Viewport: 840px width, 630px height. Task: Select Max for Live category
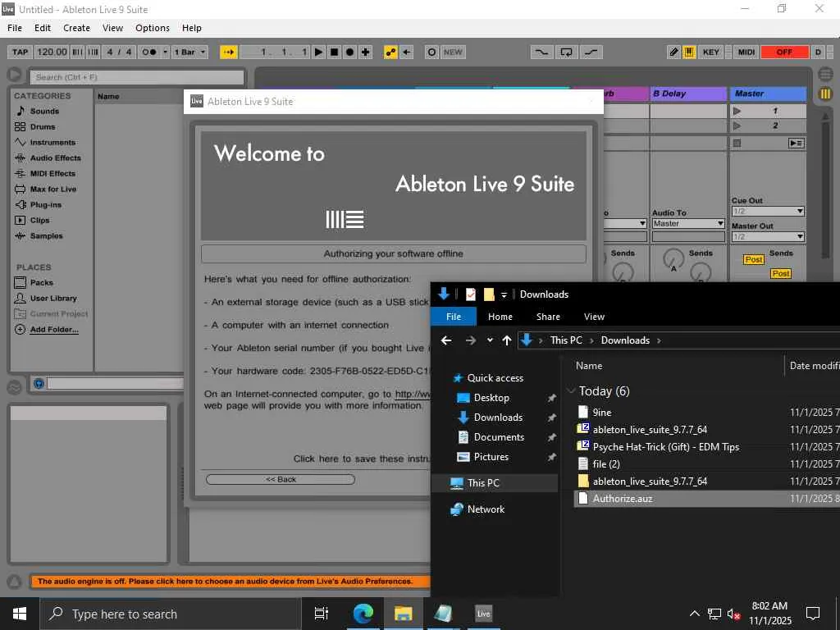point(53,189)
